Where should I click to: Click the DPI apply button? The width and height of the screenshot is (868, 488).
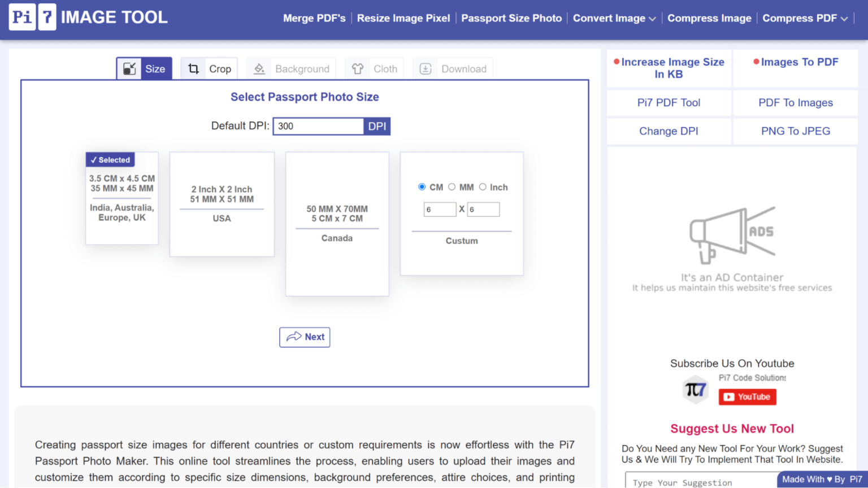(x=377, y=126)
